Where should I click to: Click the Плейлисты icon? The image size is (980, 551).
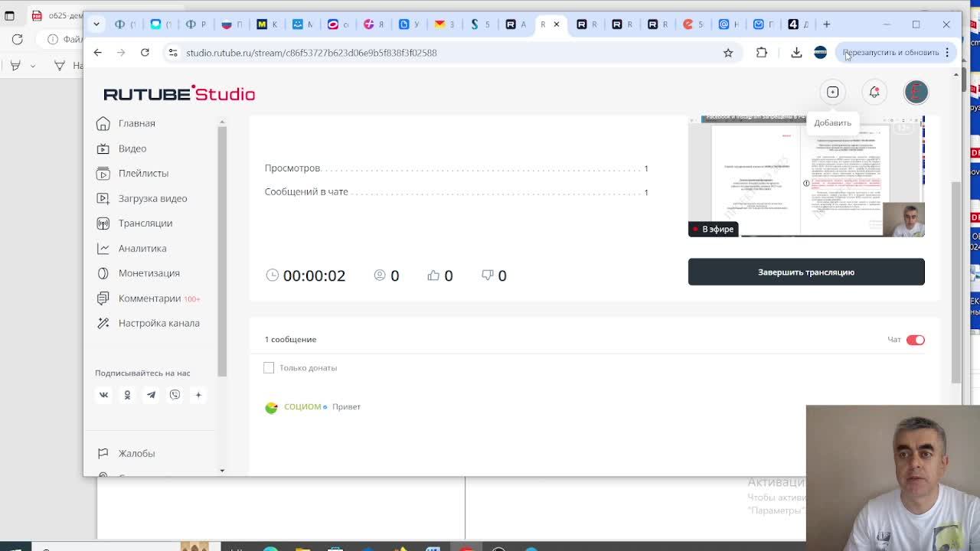pyautogui.click(x=103, y=174)
